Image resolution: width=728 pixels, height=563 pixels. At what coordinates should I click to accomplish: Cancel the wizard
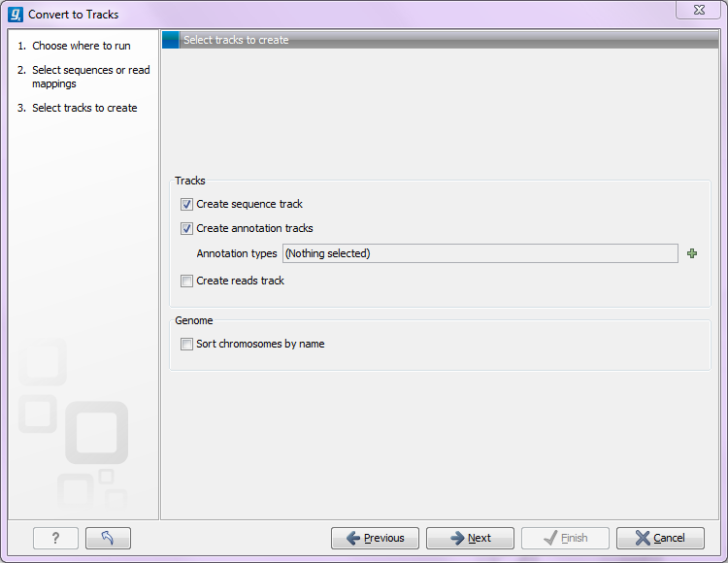(x=660, y=538)
